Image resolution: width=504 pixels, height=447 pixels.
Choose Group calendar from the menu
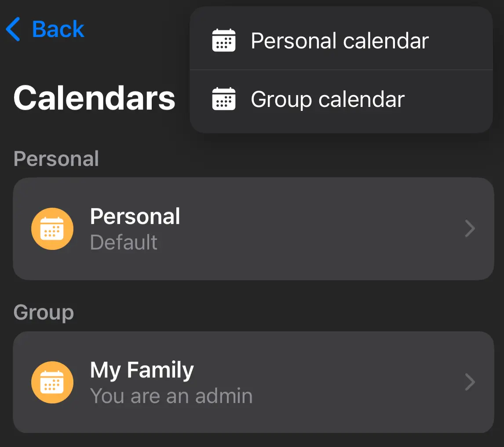[327, 99]
